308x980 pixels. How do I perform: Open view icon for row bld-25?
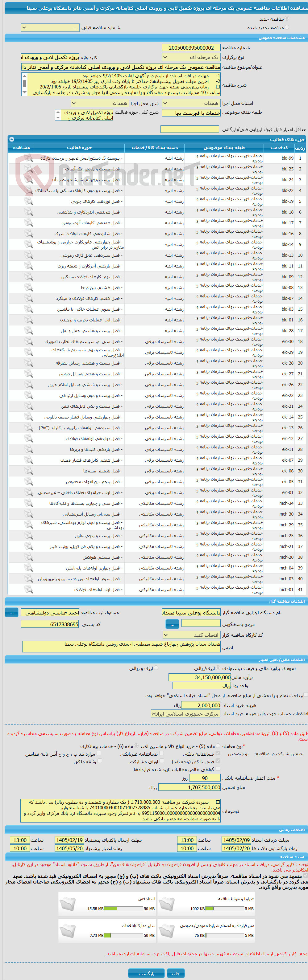[x=28, y=169]
